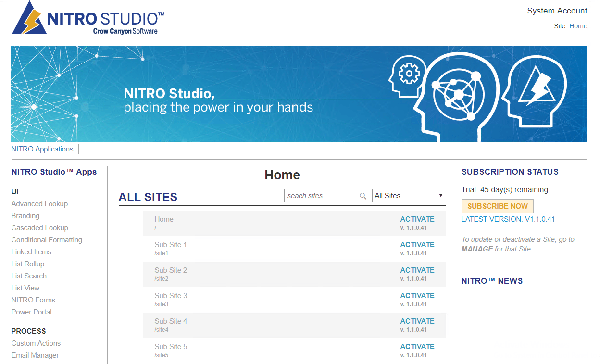The image size is (600, 364).
Task: Open List View app
Action: (25, 288)
